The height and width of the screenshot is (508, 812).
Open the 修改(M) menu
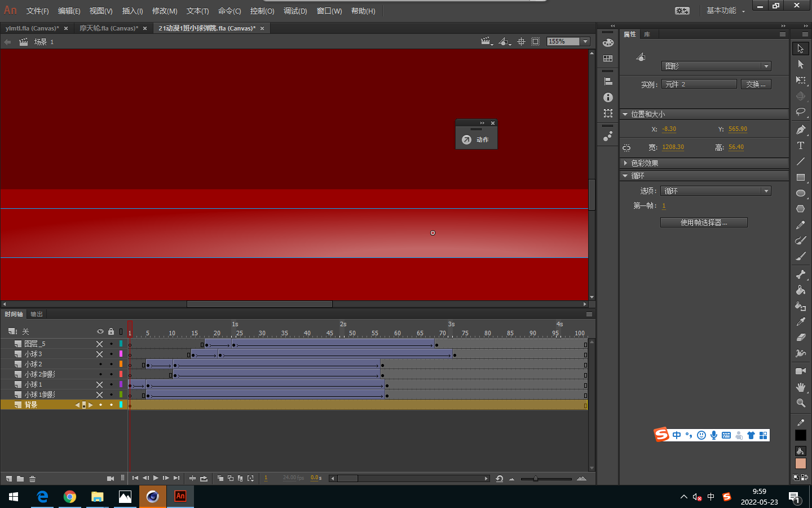tap(165, 11)
